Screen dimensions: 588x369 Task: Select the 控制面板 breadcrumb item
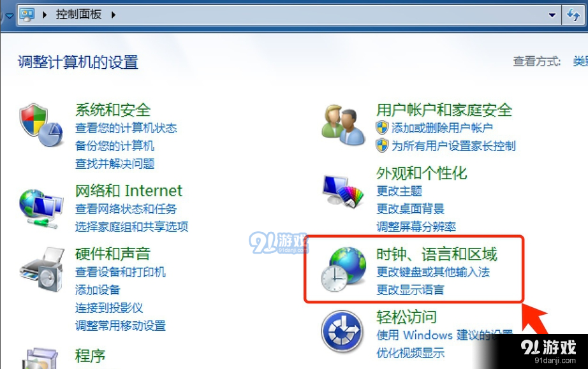tap(78, 15)
